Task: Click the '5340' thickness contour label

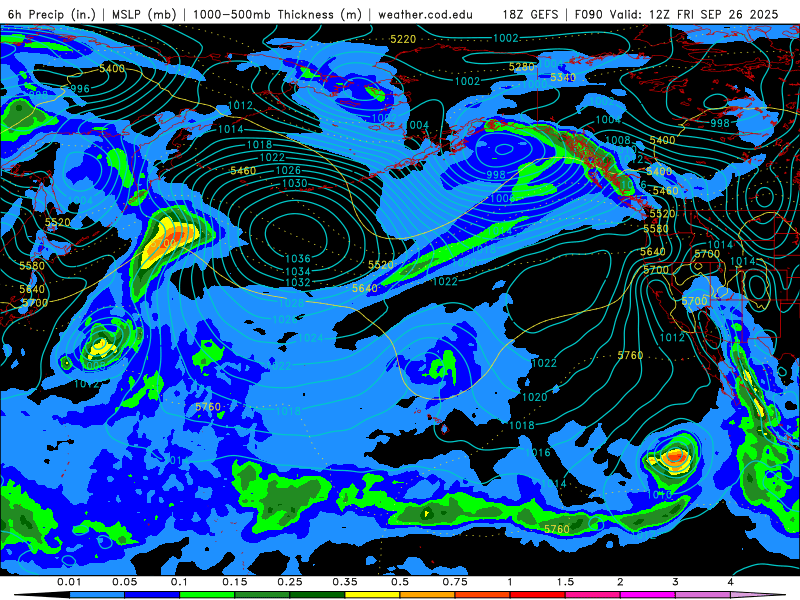Action: (563, 78)
